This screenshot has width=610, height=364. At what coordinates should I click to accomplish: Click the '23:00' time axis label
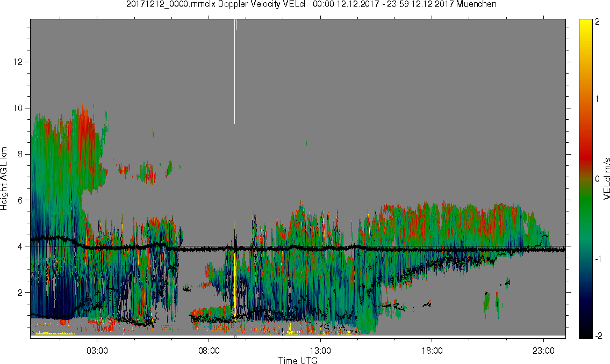tap(543, 351)
